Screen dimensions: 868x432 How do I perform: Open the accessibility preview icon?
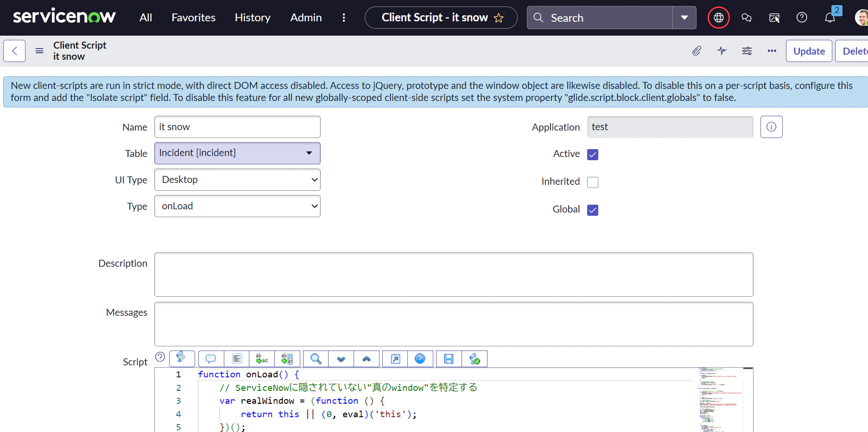(x=774, y=18)
